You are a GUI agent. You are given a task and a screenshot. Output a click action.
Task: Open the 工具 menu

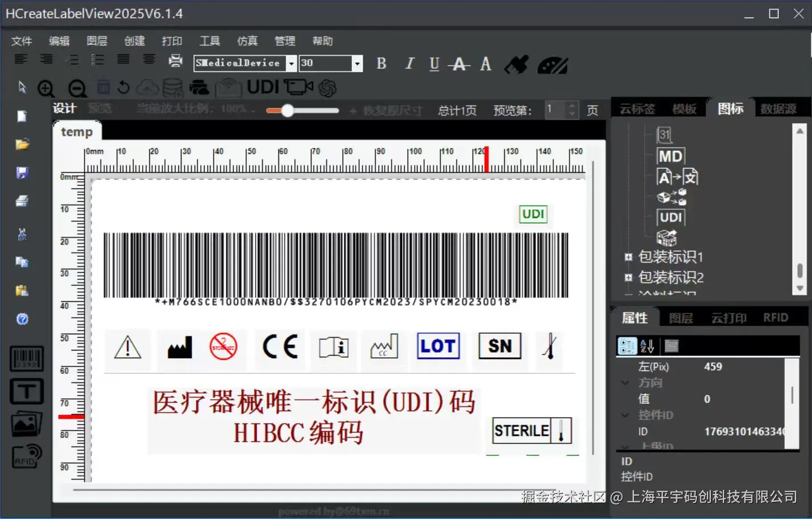210,41
